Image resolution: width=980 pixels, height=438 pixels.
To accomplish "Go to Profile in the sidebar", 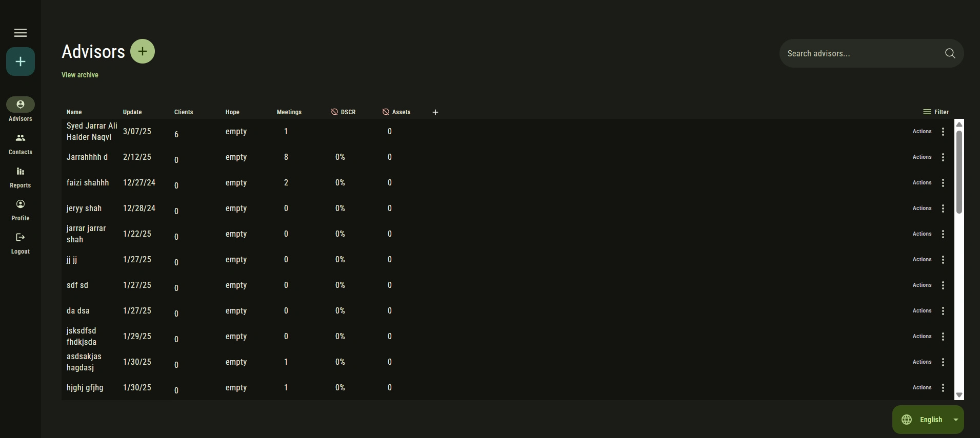I will coord(21,210).
